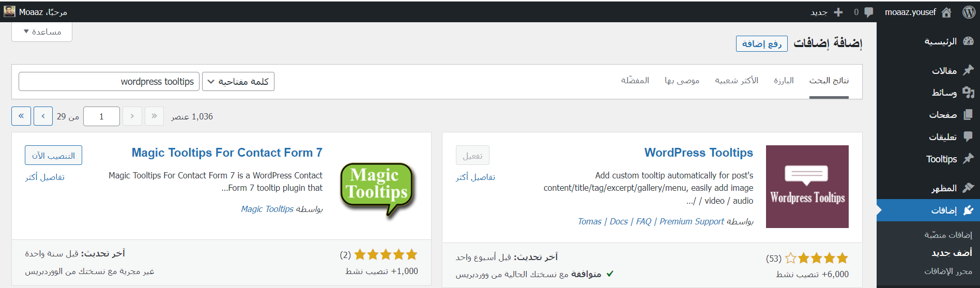Click WordPress Tooltips plugin thumbnail
Viewport: 980px width, 288px height.
pos(807,187)
